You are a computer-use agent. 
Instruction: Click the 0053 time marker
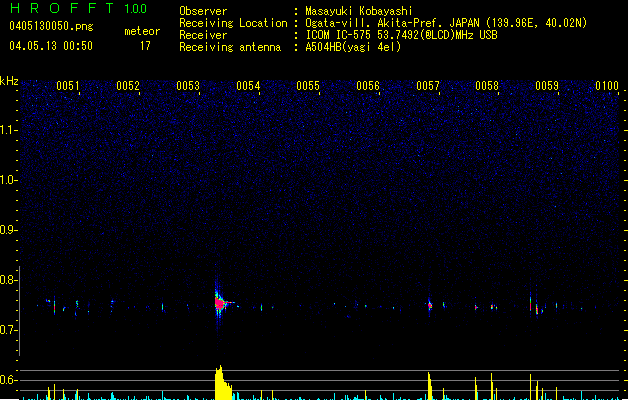[188, 86]
